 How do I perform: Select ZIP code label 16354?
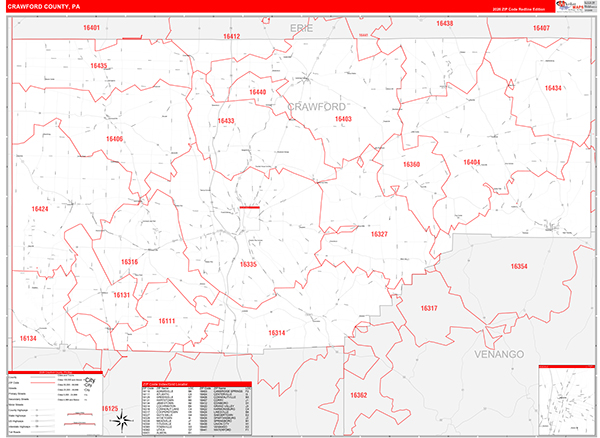[519, 266]
